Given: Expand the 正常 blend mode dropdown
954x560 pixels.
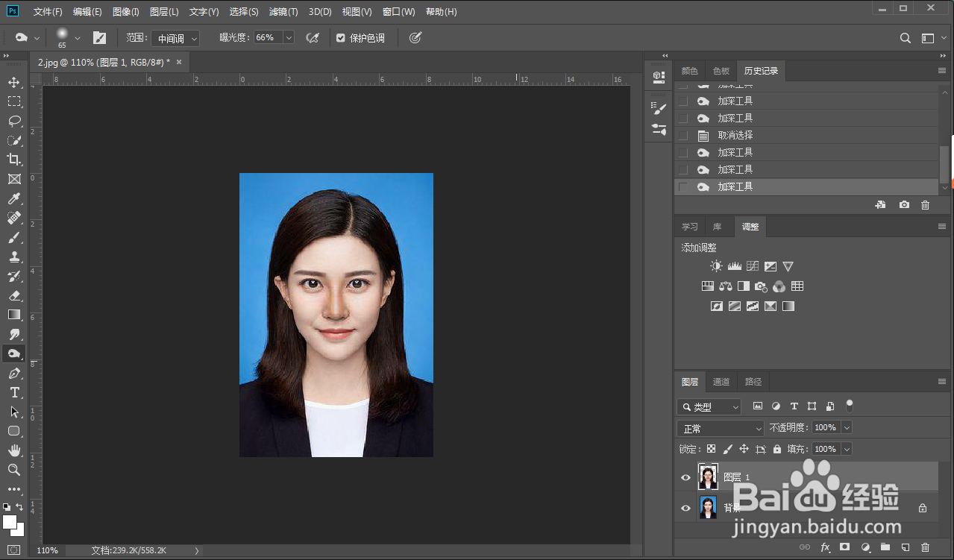Looking at the screenshot, I should [x=721, y=429].
